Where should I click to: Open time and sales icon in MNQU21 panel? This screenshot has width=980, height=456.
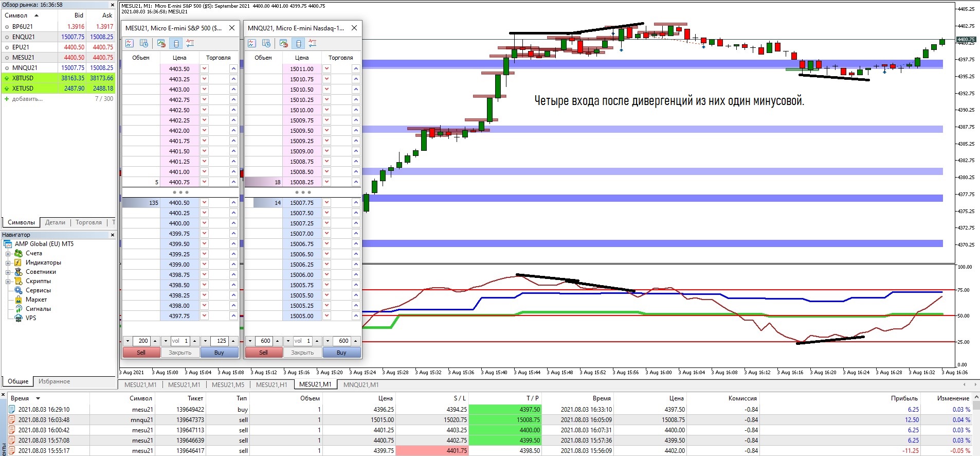click(266, 43)
